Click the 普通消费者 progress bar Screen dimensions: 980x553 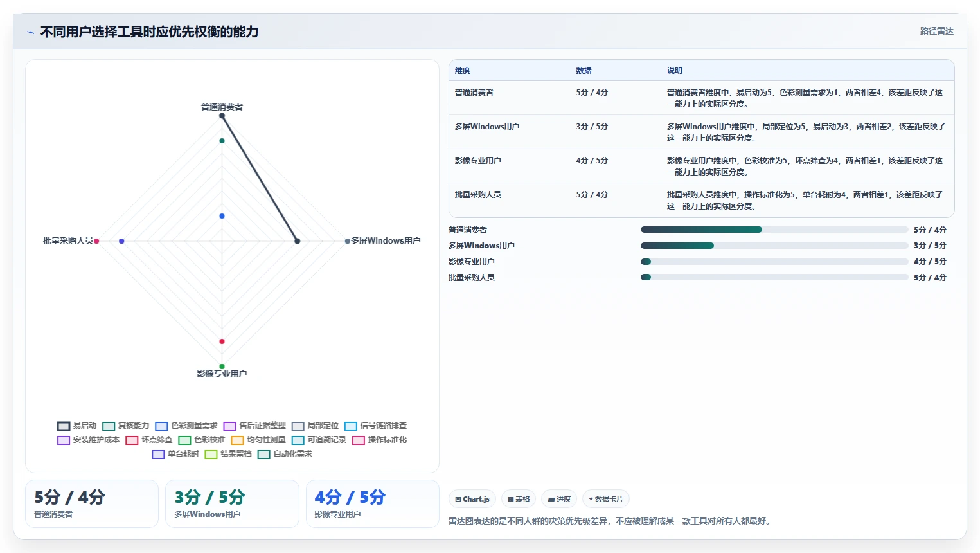click(774, 230)
